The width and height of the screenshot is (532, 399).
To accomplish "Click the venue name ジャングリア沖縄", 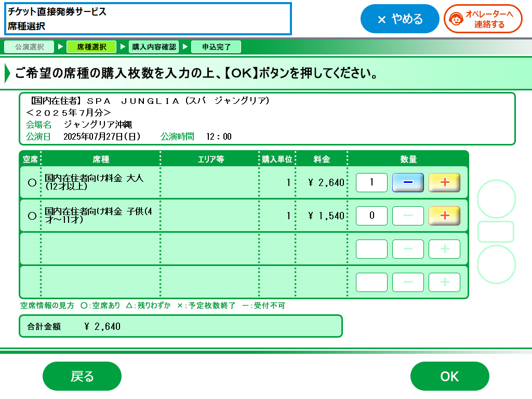I will click(98, 125).
